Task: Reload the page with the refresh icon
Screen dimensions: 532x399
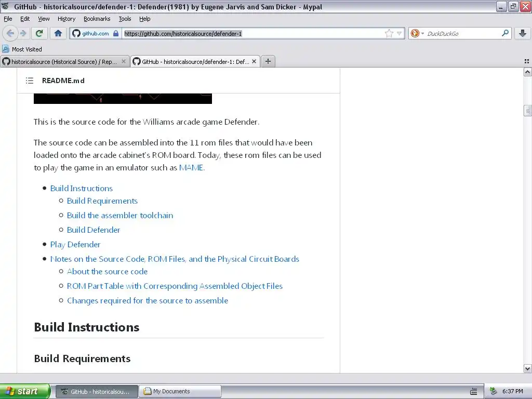Action: click(x=39, y=33)
